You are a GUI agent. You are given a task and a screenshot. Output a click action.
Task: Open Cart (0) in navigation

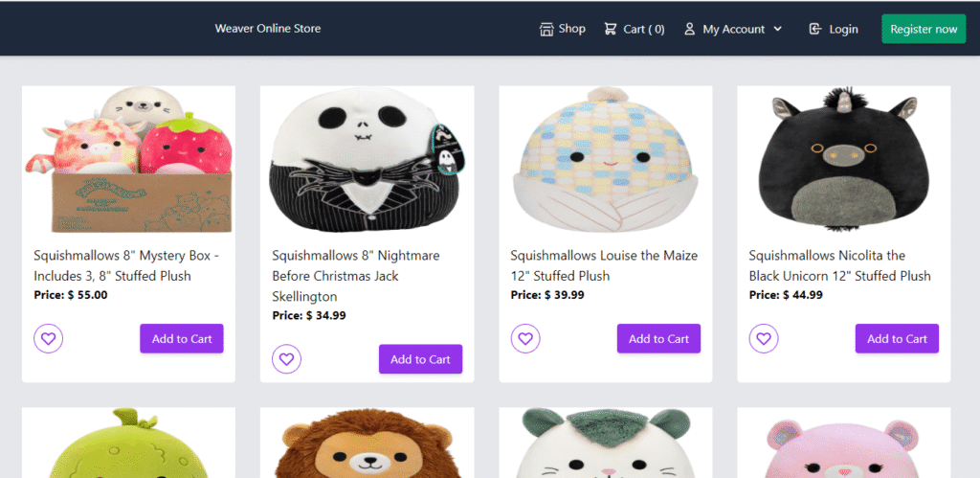[635, 29]
